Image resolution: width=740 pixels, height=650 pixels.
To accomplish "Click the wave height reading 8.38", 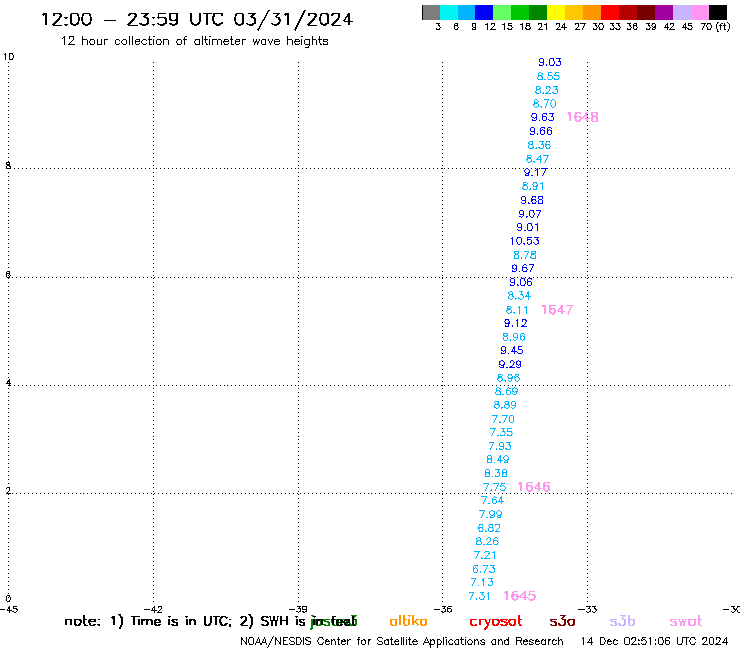I will pyautogui.click(x=496, y=473).
